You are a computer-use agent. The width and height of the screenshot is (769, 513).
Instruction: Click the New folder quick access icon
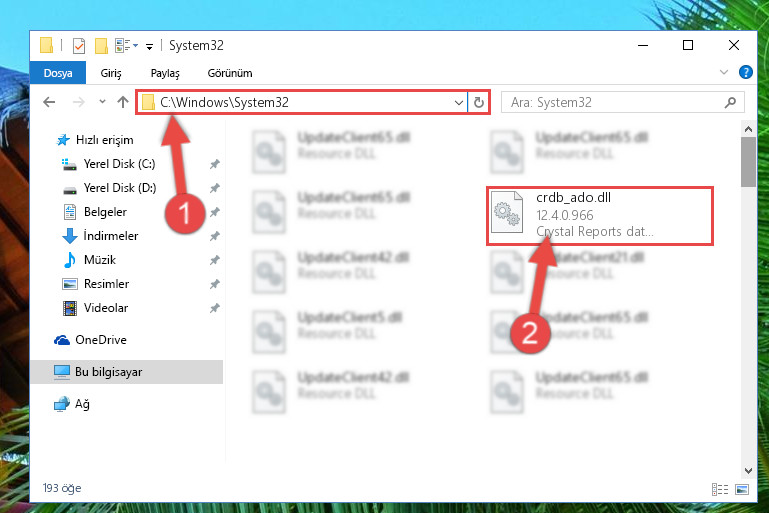101,46
